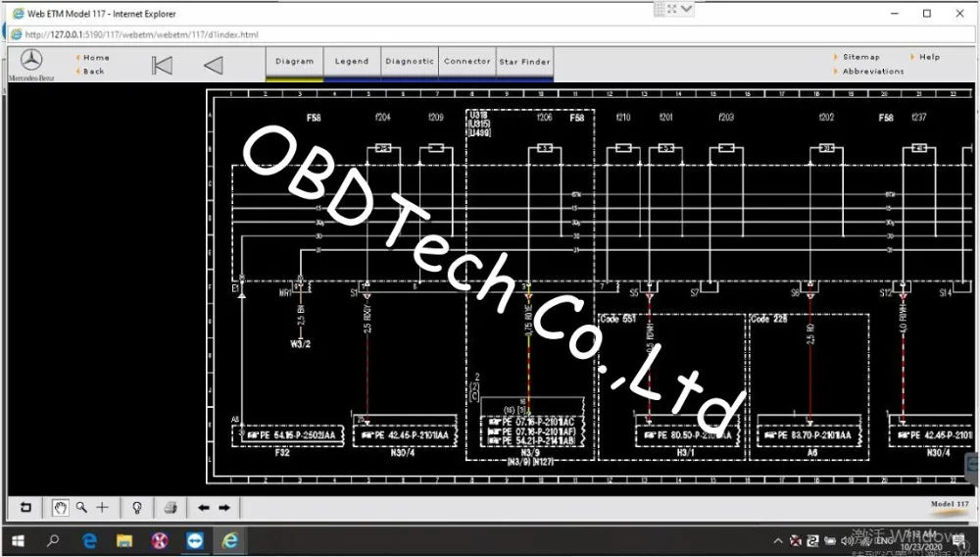This screenshot has height=557, width=980.
Task: Click the f209 fuse label
Action: [x=436, y=118]
